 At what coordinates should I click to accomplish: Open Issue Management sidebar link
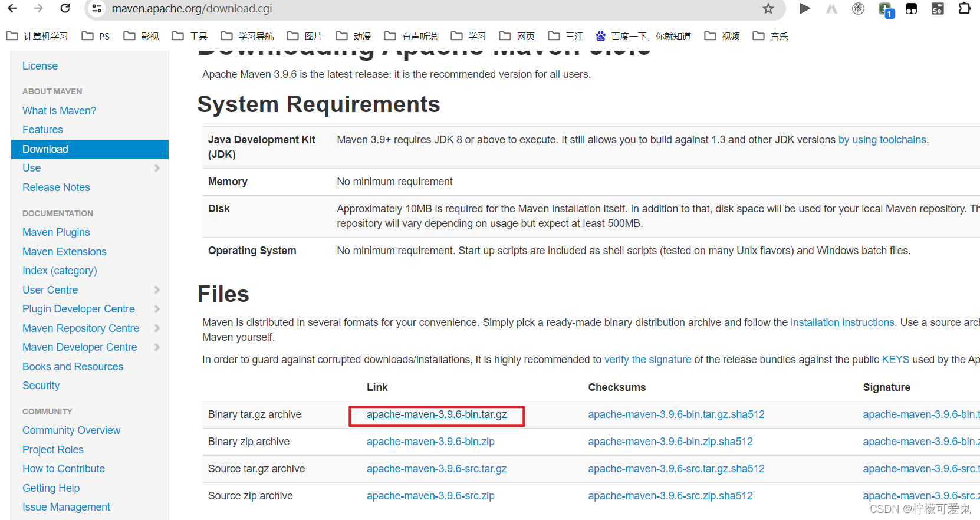click(x=66, y=507)
